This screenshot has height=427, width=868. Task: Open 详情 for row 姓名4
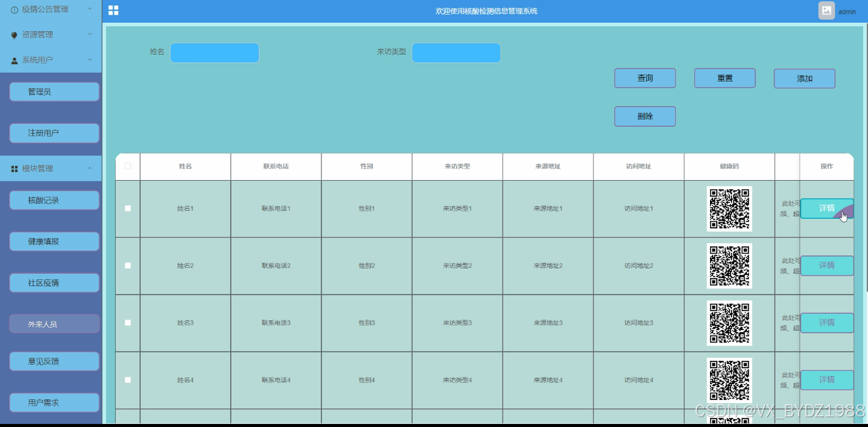tap(827, 380)
